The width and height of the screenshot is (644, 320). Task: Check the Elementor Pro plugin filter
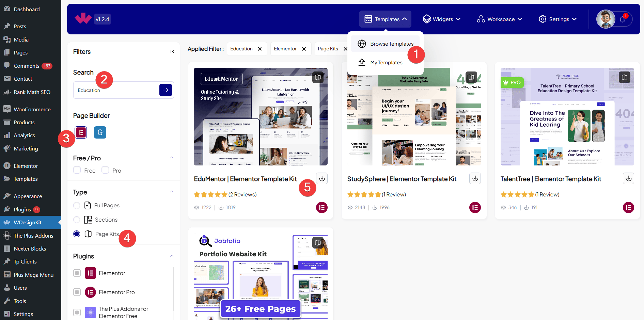[77, 292]
